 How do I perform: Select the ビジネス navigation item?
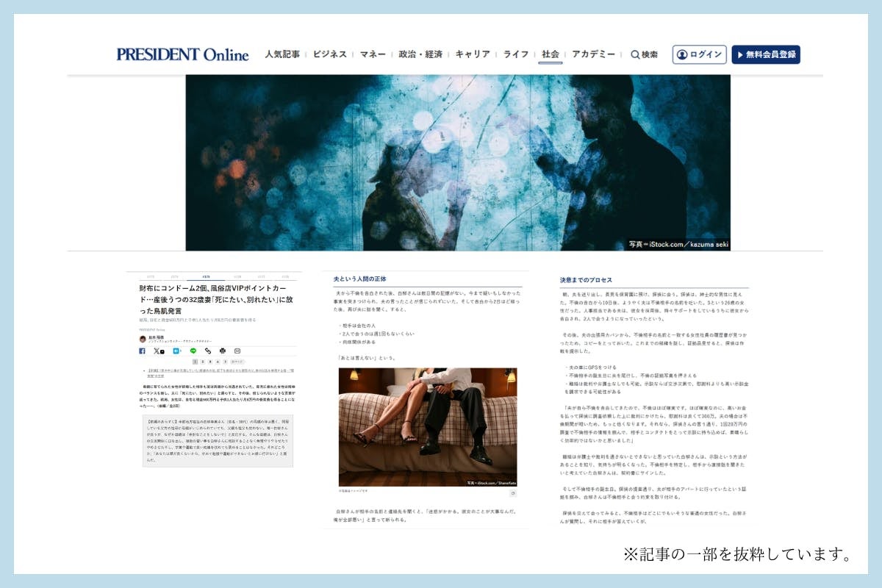pos(329,54)
